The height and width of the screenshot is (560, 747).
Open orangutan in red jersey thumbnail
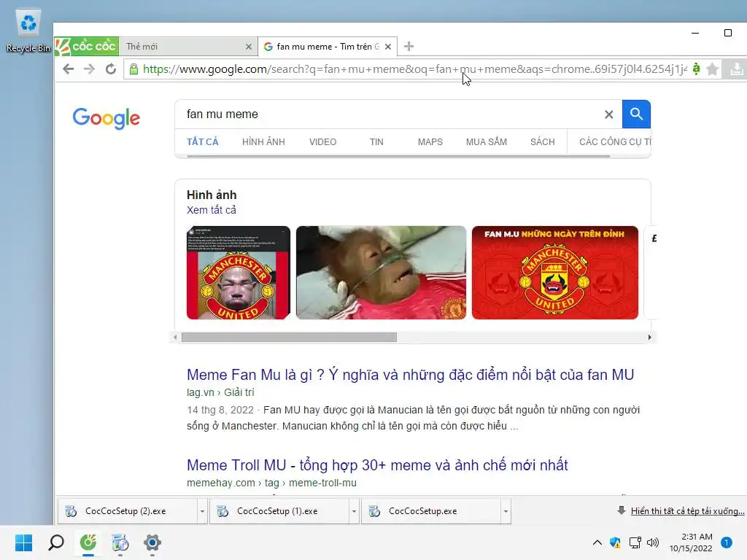point(381,273)
